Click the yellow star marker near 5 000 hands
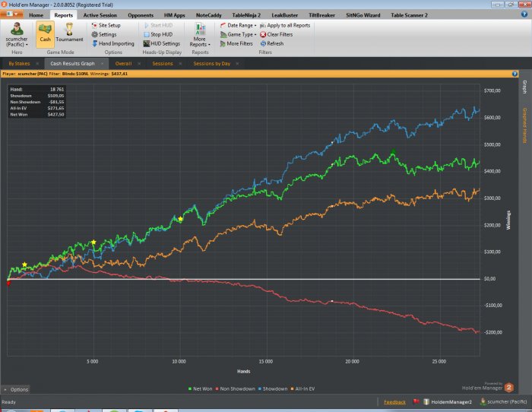Viewport: 532px width, 412px height. pos(93,242)
